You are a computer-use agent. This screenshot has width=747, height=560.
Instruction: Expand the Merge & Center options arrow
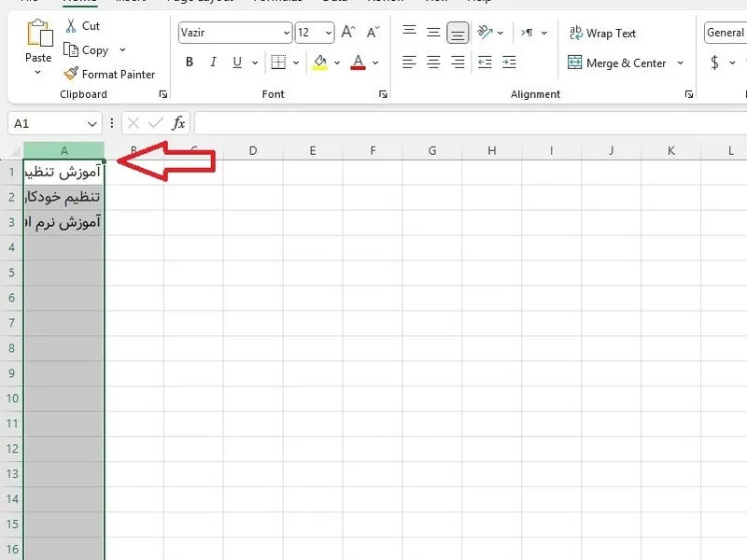pos(681,63)
